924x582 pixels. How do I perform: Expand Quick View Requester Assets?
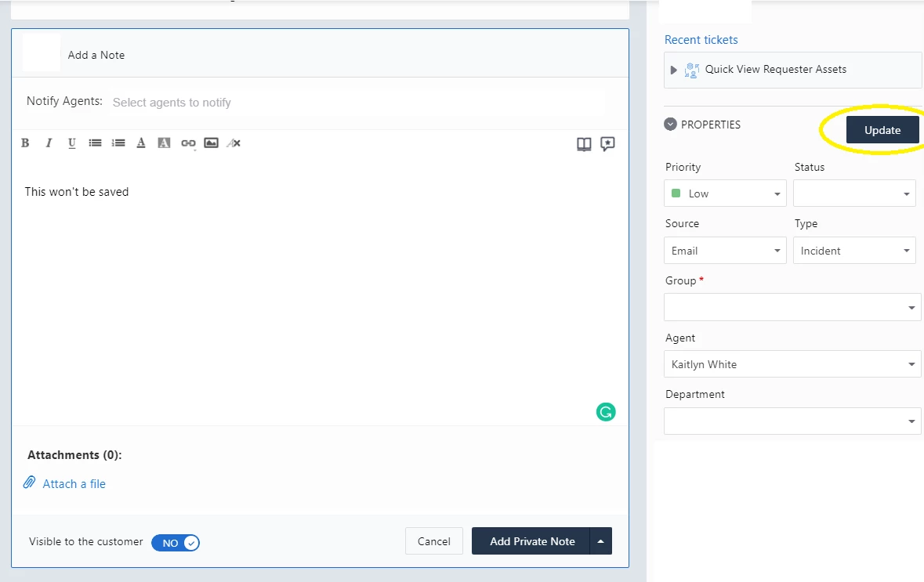[x=673, y=70]
